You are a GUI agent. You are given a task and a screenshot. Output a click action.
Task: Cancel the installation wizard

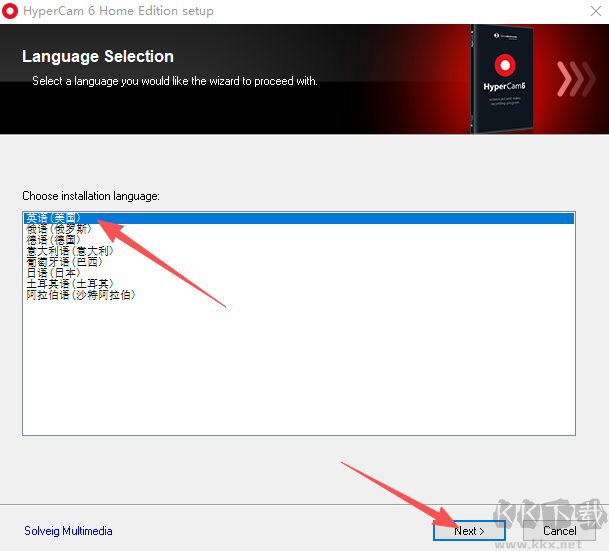[559, 530]
